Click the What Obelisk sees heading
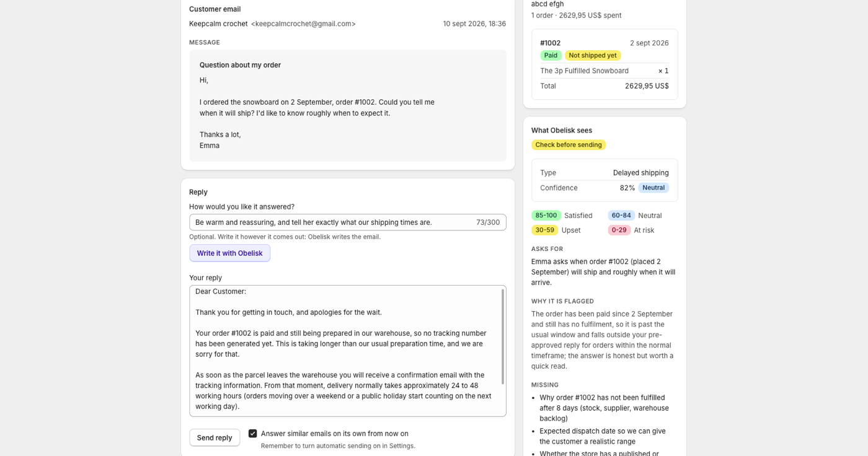This screenshot has width=868, height=456. [x=562, y=130]
